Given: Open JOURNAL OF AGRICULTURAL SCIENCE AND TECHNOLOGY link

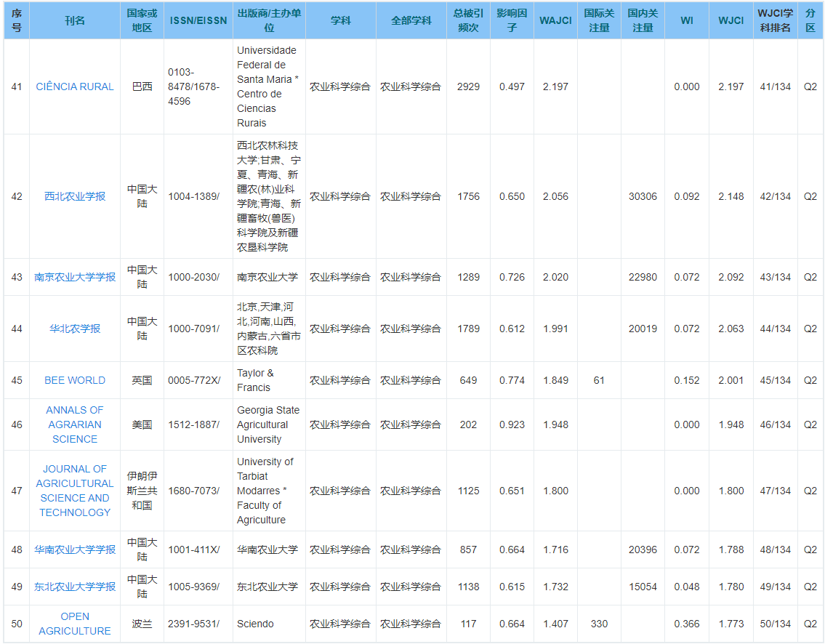Looking at the screenshot, I should pos(75,491).
